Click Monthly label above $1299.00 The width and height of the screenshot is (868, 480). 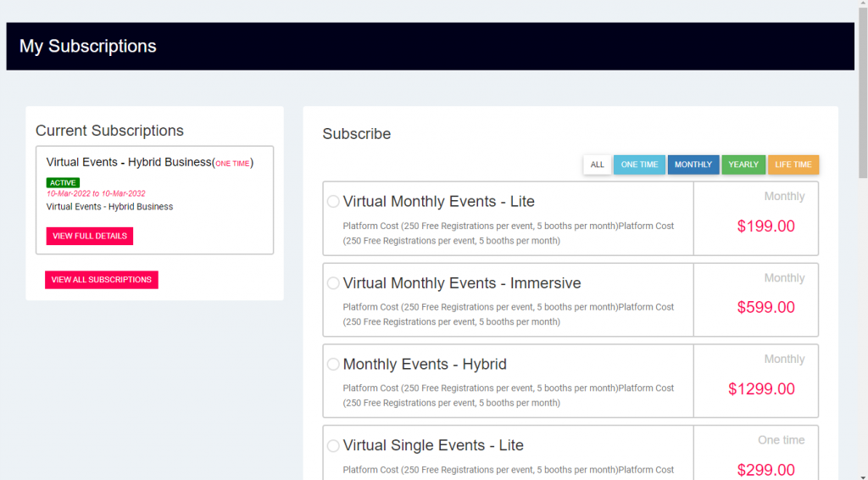coord(784,360)
